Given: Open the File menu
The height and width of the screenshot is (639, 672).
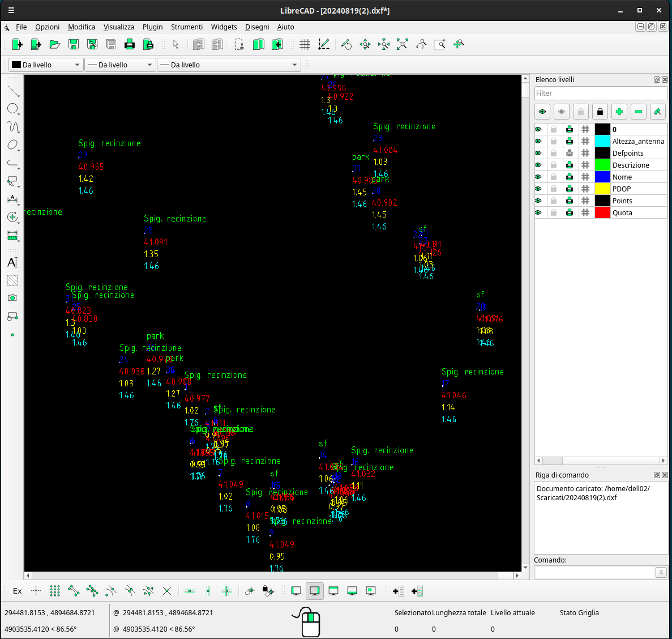Looking at the screenshot, I should tap(21, 27).
